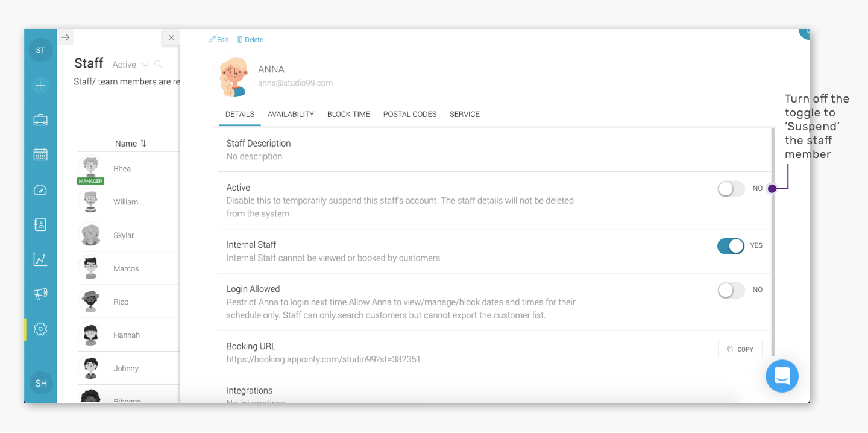Screen dimensions: 868x433
Task: Expand the sidebar with the arrow icon
Action: click(x=66, y=37)
